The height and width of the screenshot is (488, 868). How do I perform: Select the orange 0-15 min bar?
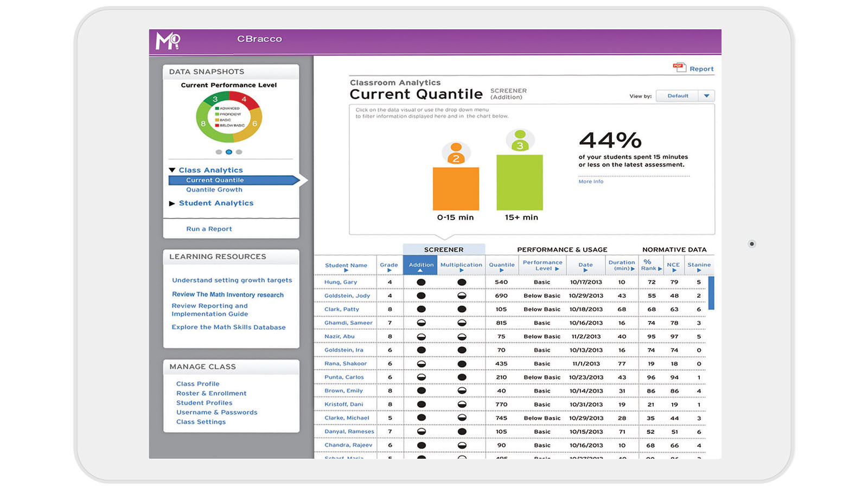[x=456, y=190]
